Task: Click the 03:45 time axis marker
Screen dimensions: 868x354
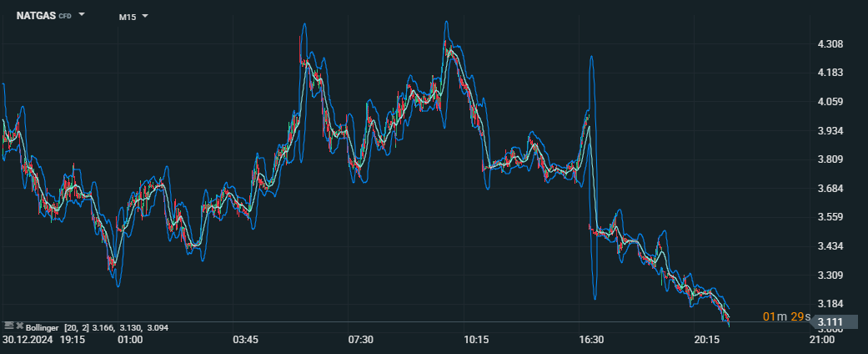Action: click(x=246, y=339)
